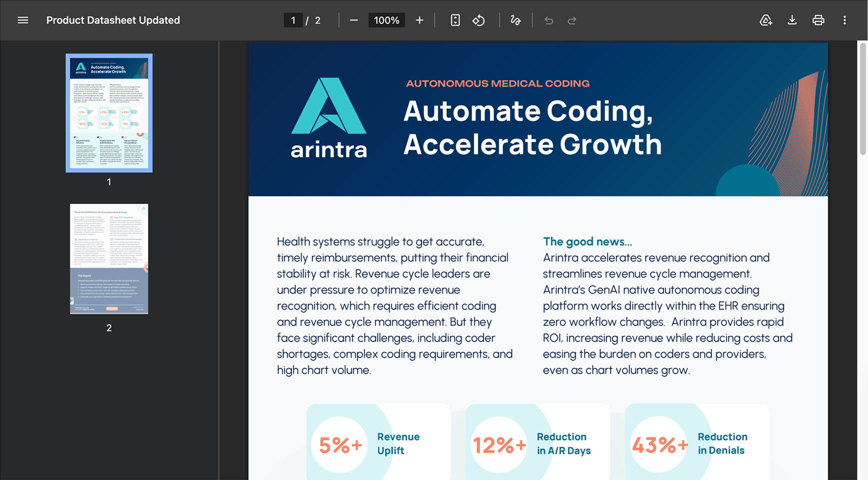868x480 pixels.
Task: Click the 'Automate Coding,' headline line
Action: click(x=528, y=111)
